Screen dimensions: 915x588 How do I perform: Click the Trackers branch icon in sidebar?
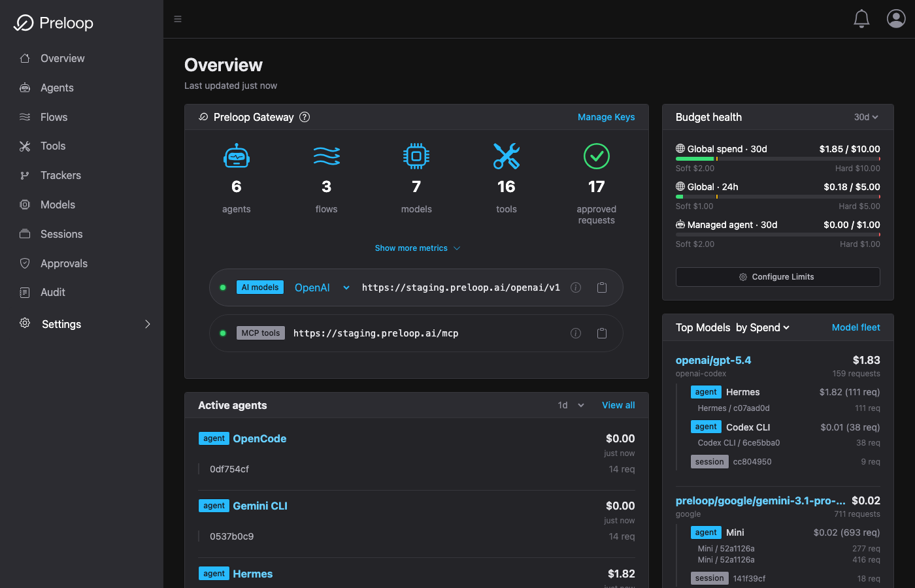click(x=25, y=175)
